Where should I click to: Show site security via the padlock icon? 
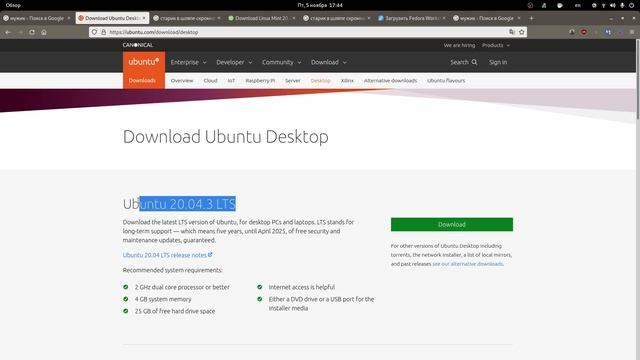[x=103, y=32]
